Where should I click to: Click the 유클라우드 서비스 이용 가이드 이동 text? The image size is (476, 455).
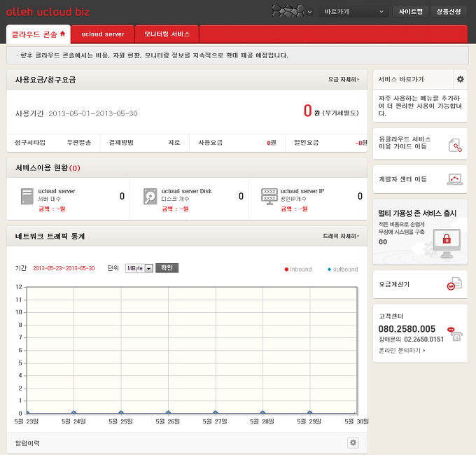coord(405,143)
